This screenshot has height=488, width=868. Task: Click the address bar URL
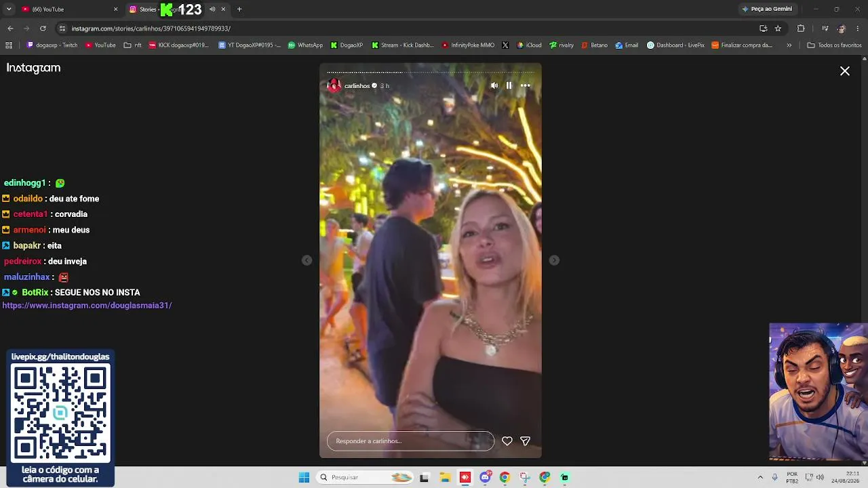tap(151, 28)
